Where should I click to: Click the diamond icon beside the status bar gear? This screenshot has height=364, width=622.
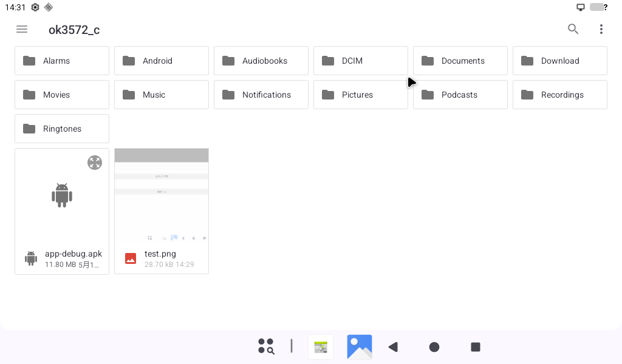point(49,7)
